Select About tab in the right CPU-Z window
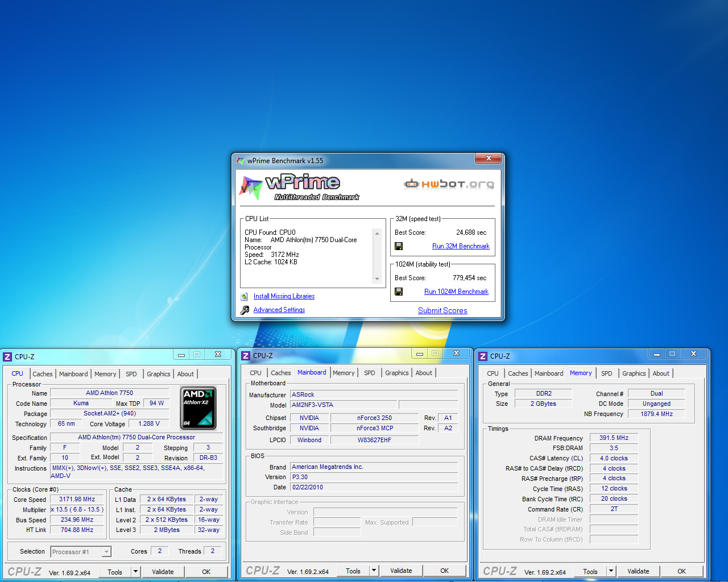The image size is (728, 582). point(661,373)
